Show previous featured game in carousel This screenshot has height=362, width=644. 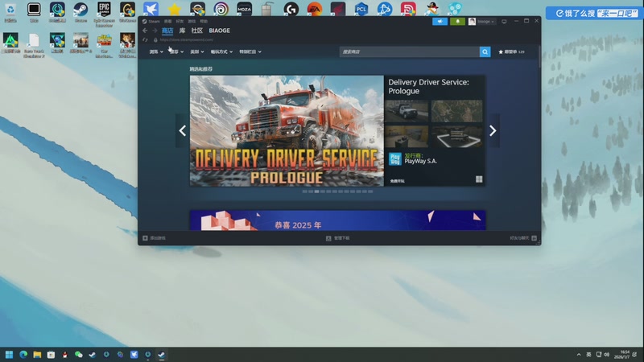pyautogui.click(x=183, y=130)
